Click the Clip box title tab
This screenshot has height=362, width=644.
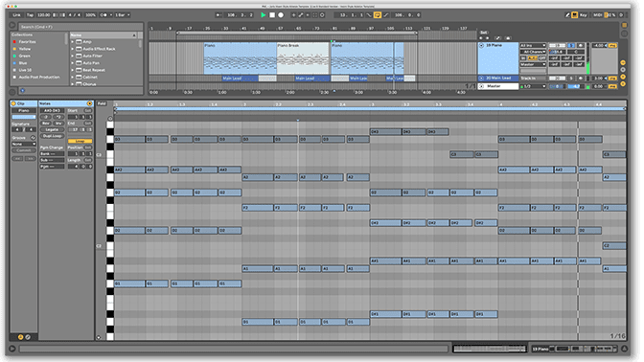[x=24, y=103]
